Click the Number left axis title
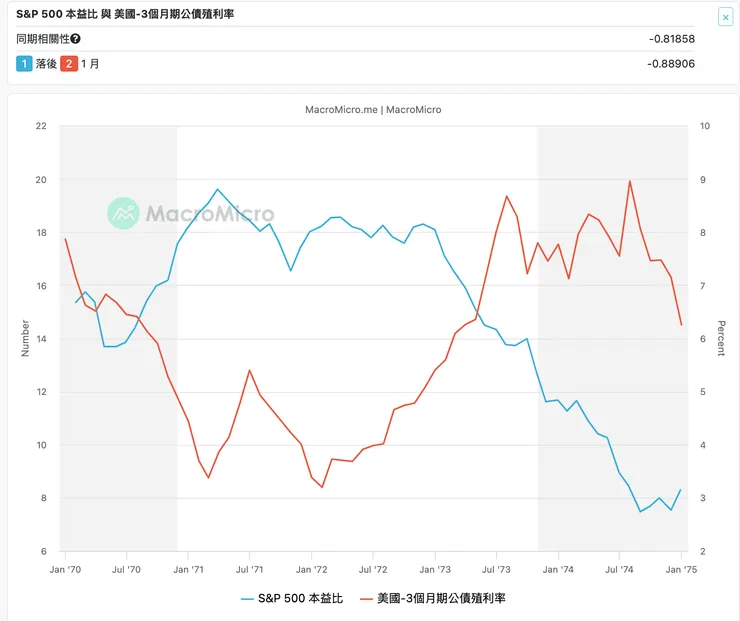740x621 pixels. 26,338
